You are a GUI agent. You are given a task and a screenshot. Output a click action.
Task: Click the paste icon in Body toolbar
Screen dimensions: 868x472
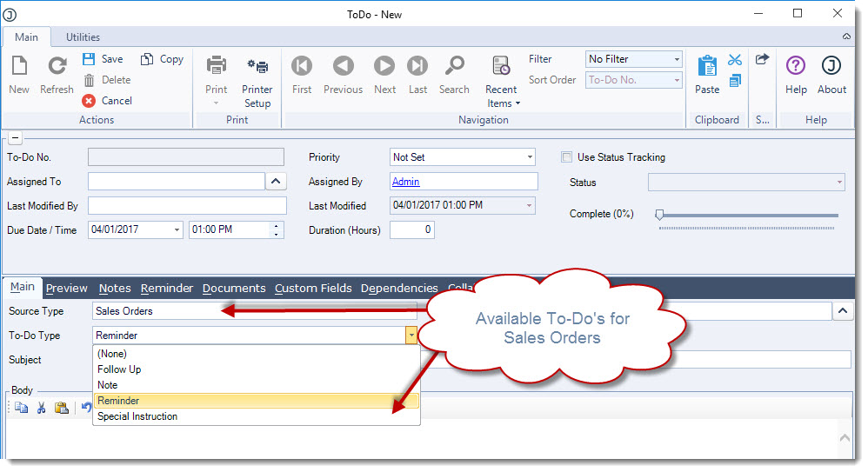tap(62, 408)
